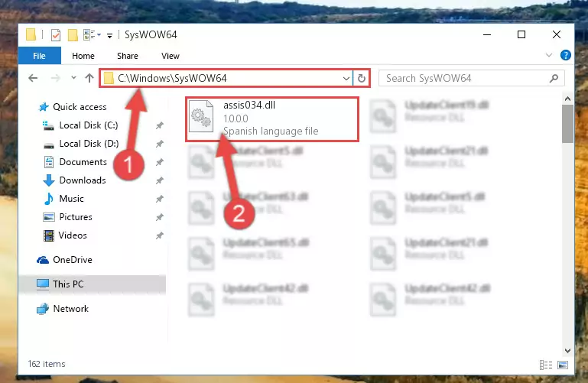Click the scroll up arrow of file list
The height and width of the screenshot is (383, 588).
click(567, 99)
